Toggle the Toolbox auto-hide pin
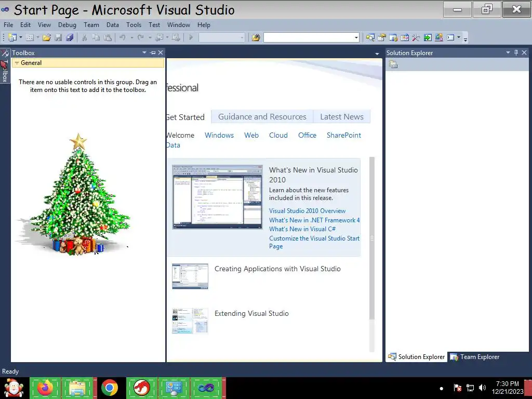This screenshot has height=399, width=532. click(153, 52)
